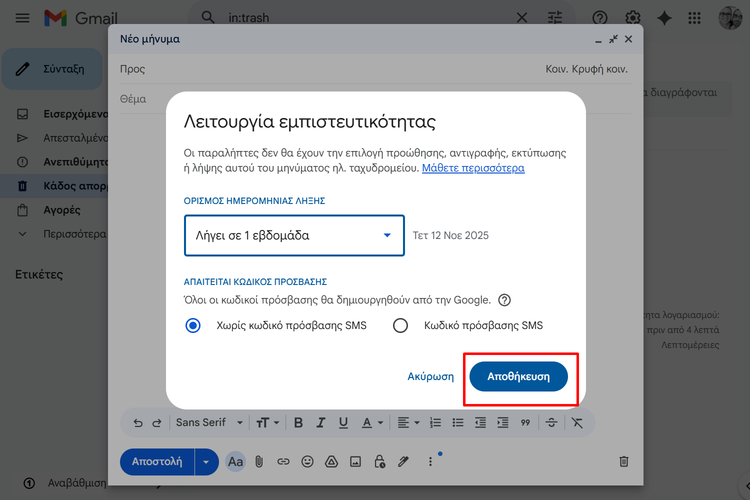Click the help icon beside Google passcode text

tap(505, 299)
